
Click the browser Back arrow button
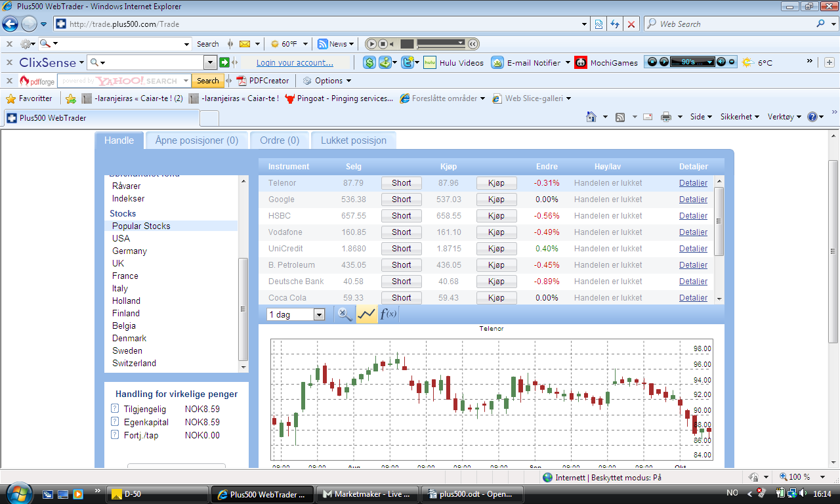pyautogui.click(x=10, y=24)
